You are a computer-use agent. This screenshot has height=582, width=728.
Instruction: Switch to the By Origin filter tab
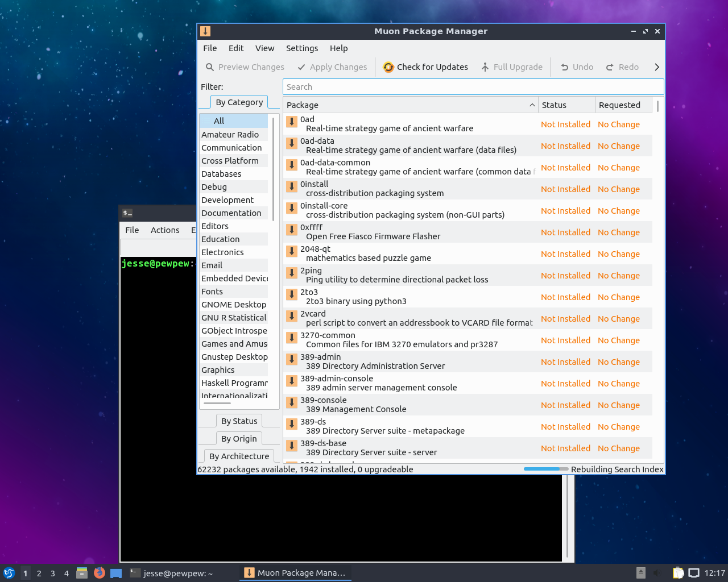239,439
